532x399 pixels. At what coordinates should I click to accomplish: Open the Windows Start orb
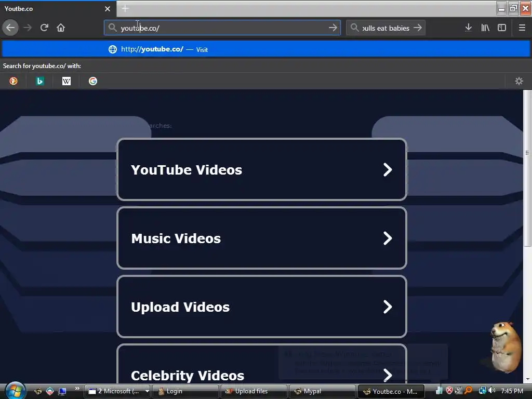(x=15, y=391)
